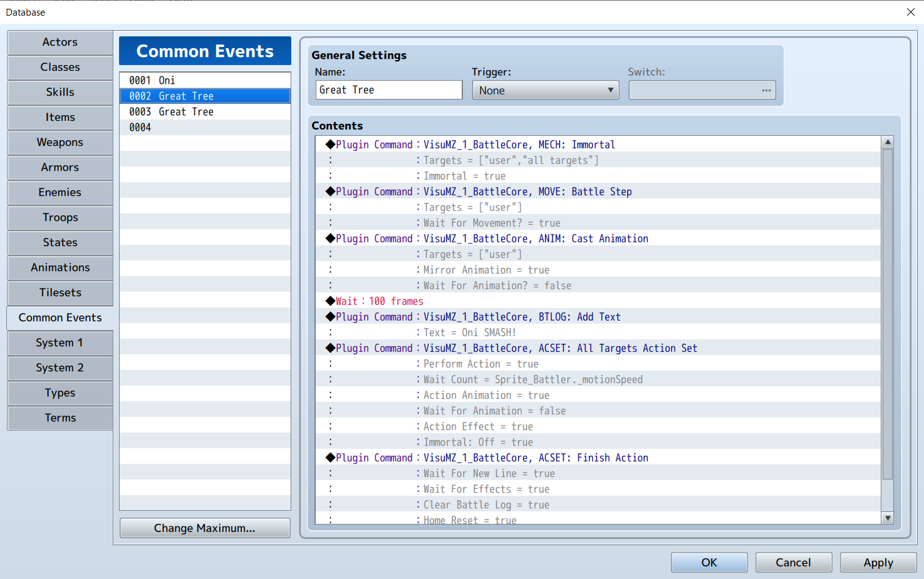Open the Terms tab
Viewport: 924px width, 579px height.
(x=60, y=418)
